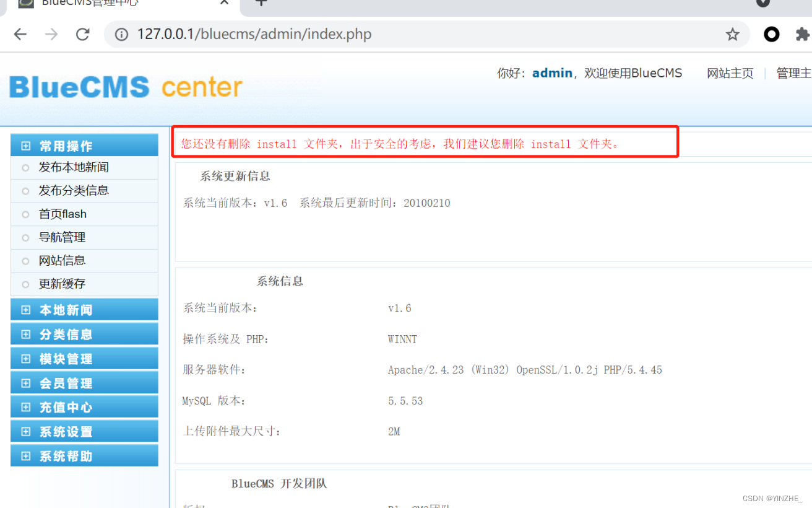Image resolution: width=812 pixels, height=508 pixels.
Task: Go back to the previous browser page
Action: point(20,34)
